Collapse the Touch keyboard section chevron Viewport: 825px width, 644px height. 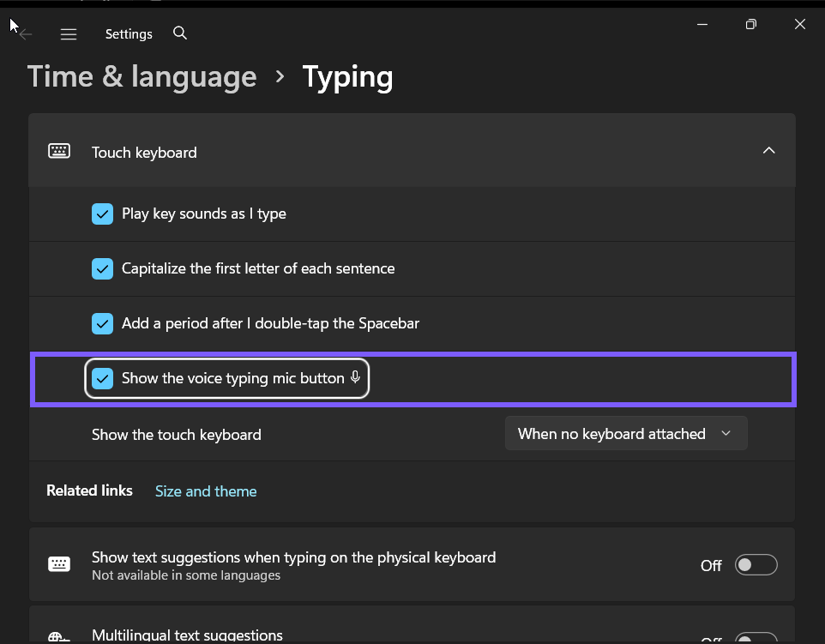pyautogui.click(x=768, y=150)
